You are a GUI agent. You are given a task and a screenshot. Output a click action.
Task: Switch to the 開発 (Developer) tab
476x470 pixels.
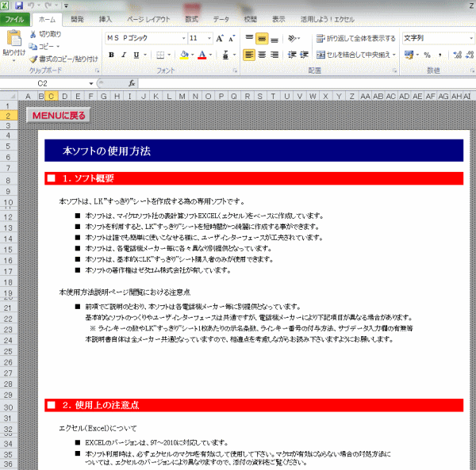[x=77, y=20]
